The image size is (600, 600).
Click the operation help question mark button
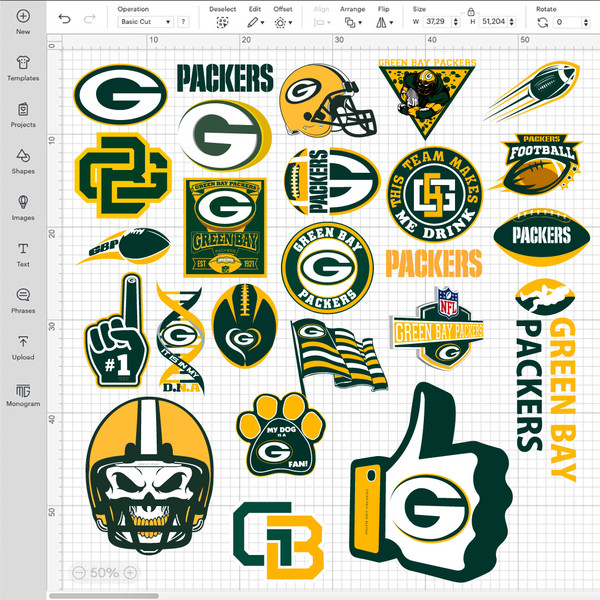pyautogui.click(x=183, y=22)
